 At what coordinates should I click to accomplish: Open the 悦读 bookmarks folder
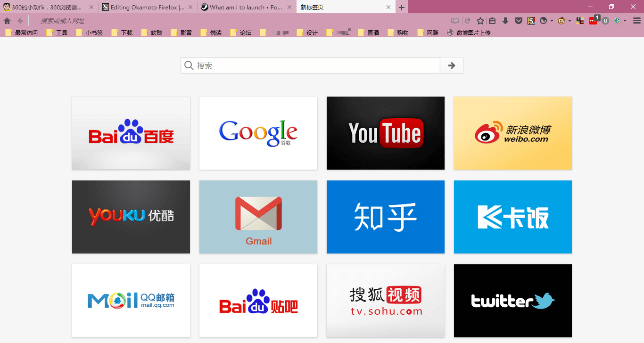click(x=211, y=33)
